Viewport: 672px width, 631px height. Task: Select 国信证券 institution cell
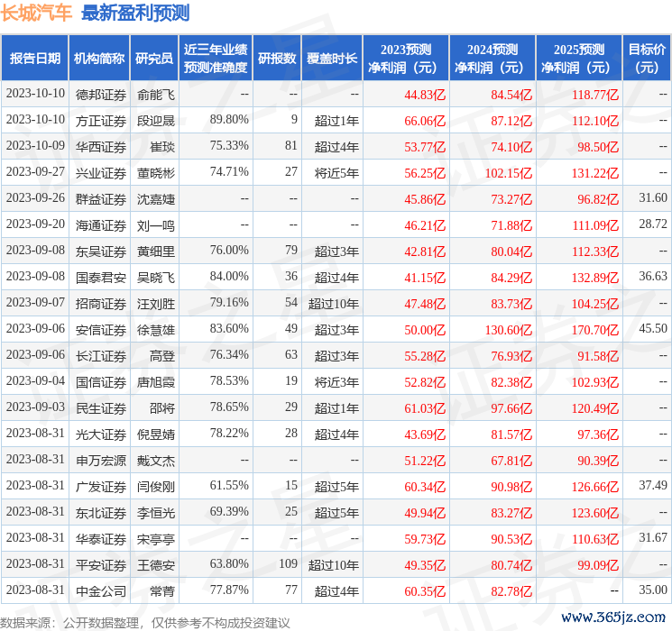(101, 382)
